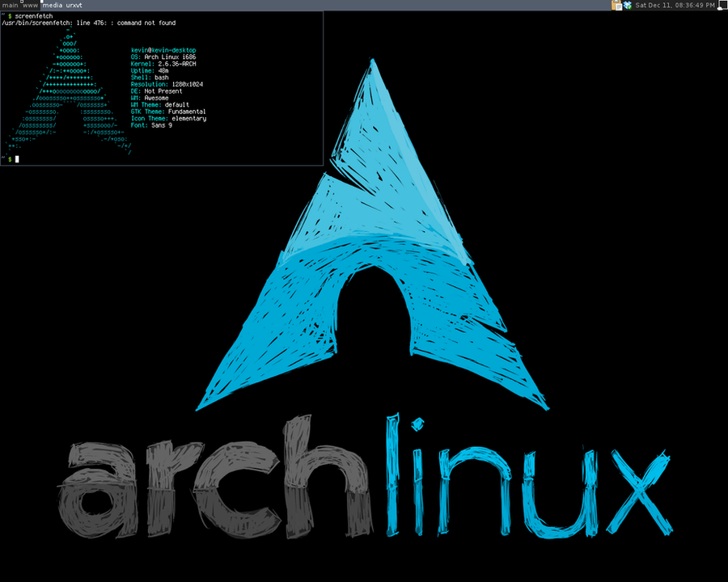Focus the urxvt entry in the tasklist
This screenshot has width=728, height=582.
tap(74, 5)
